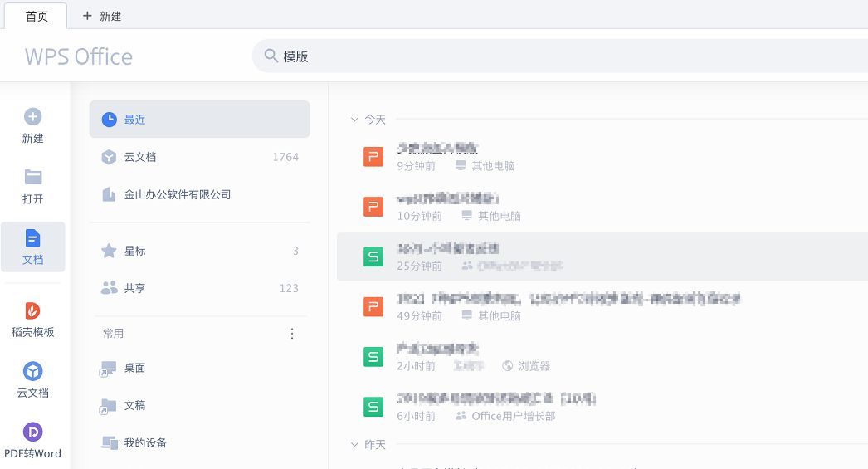Click the plus icon on 新建 tab
868x469 pixels.
coord(87,16)
